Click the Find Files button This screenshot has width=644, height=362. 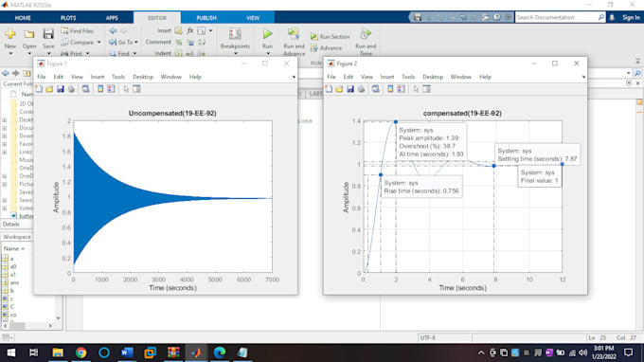coord(78,31)
